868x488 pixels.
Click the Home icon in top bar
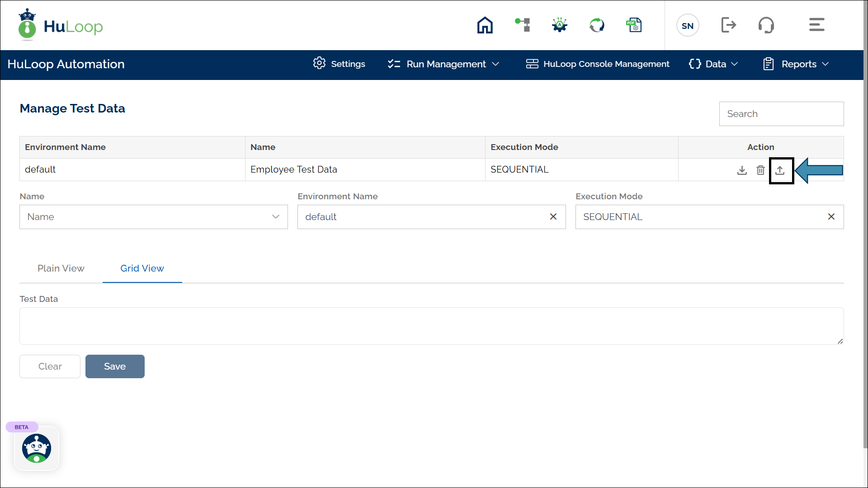click(x=485, y=25)
